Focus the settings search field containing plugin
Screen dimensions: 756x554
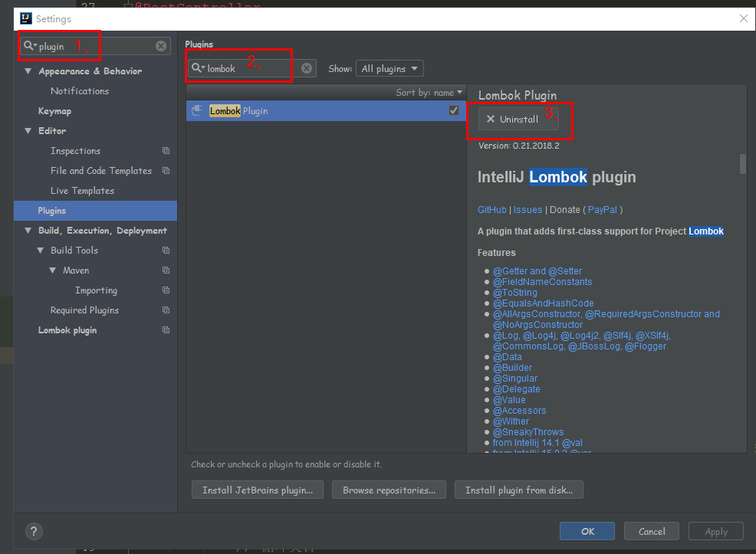(95, 46)
